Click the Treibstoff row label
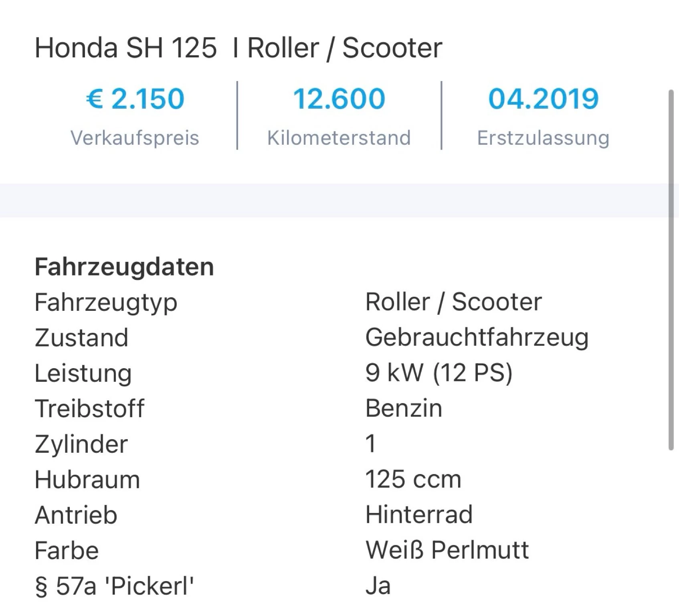The width and height of the screenshot is (679, 616). [89, 408]
